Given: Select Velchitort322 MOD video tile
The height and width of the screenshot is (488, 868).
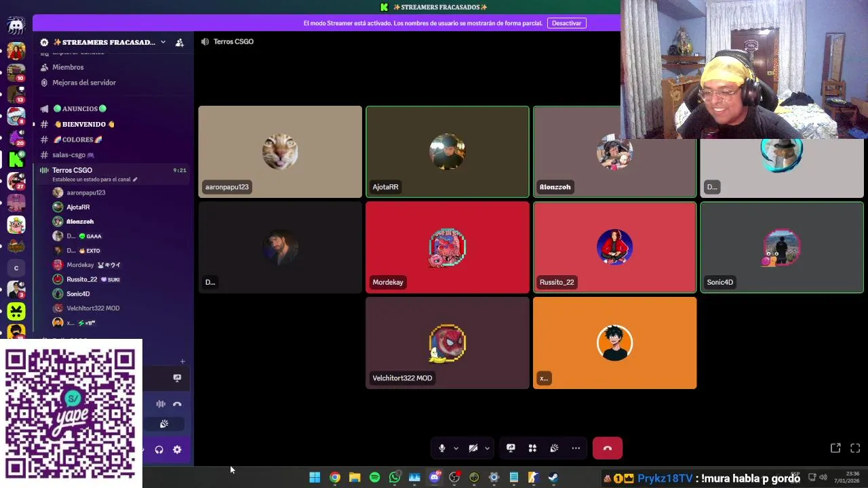Looking at the screenshot, I should [x=448, y=343].
